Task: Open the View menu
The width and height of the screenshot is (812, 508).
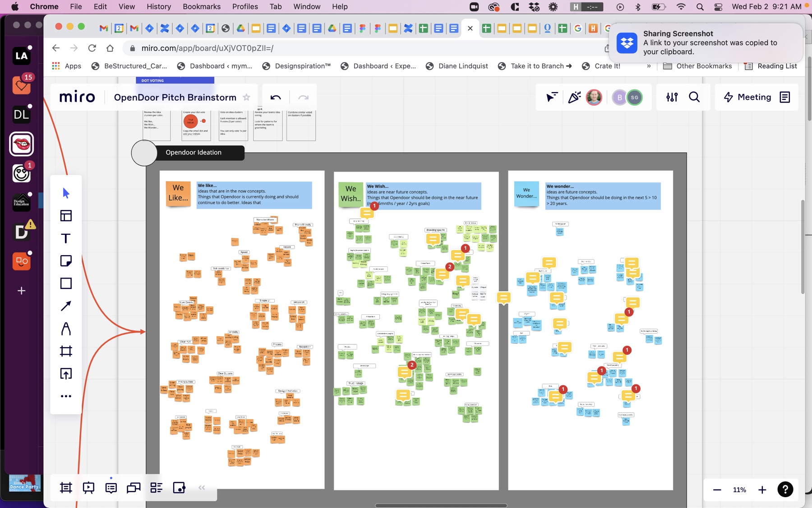Action: pos(127,6)
